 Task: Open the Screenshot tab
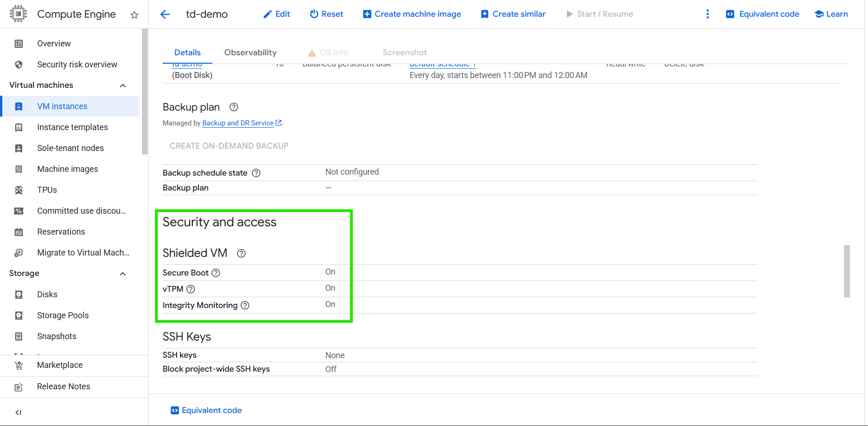(404, 52)
